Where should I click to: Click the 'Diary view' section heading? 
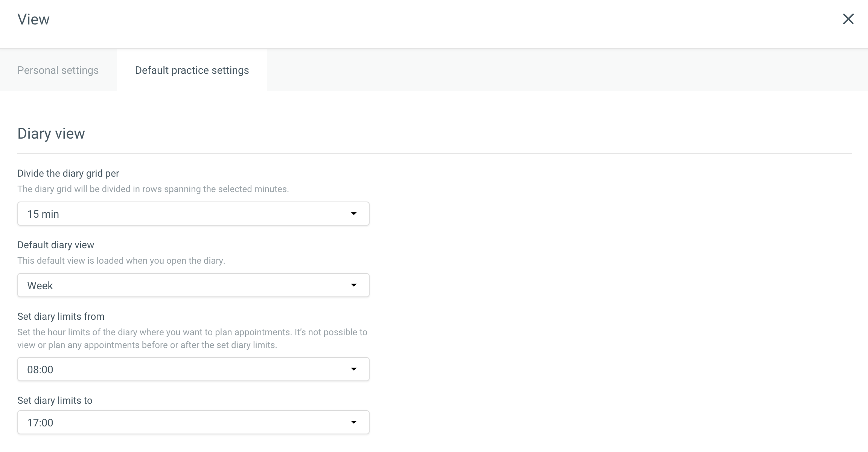[x=51, y=134]
